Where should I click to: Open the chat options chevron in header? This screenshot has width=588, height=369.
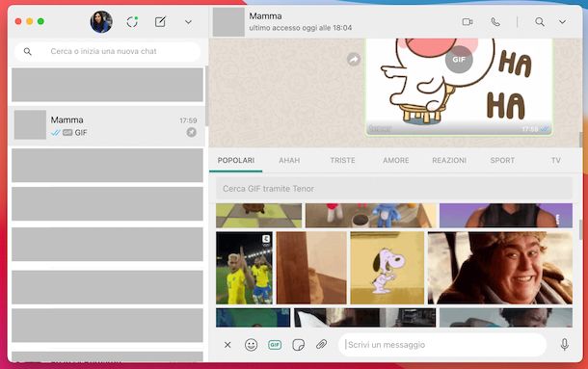[x=563, y=22]
